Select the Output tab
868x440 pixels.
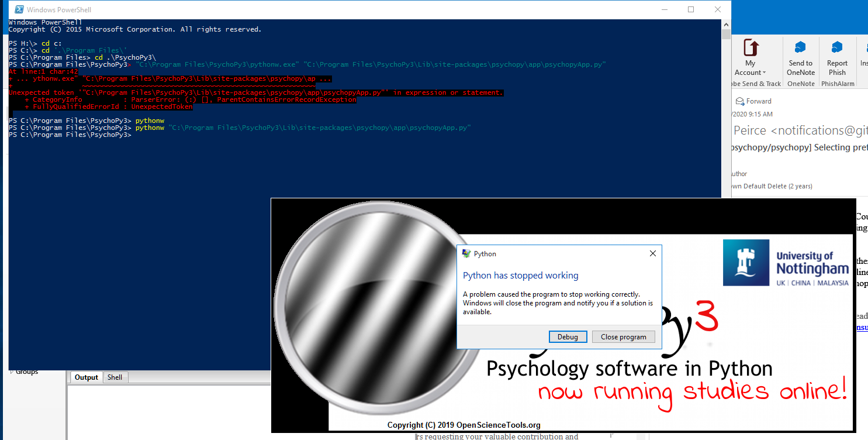(86, 377)
